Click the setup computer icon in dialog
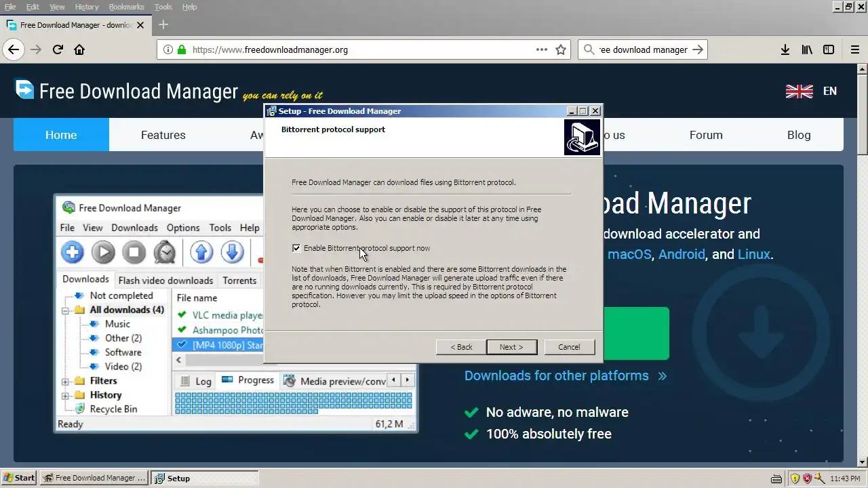The width and height of the screenshot is (868, 488). (x=582, y=137)
